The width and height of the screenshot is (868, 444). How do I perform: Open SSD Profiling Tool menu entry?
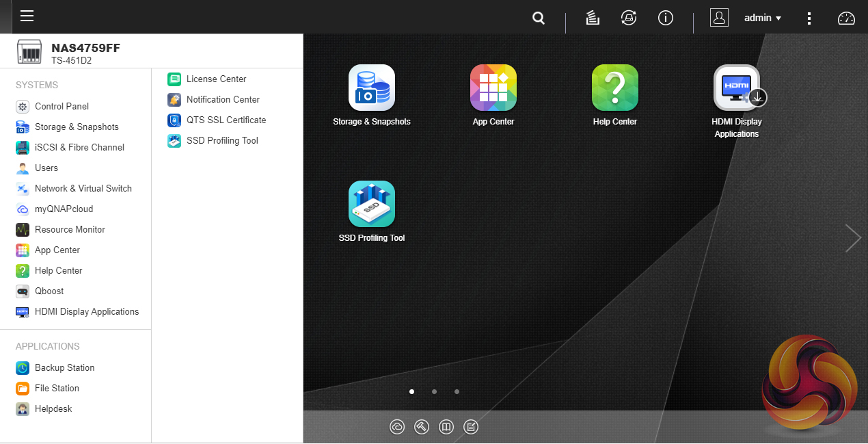pos(213,141)
